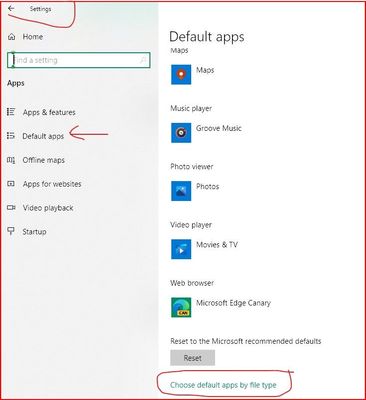Image resolution: width=366 pixels, height=400 pixels.
Task: Open the Default apps page
Action: pos(43,136)
